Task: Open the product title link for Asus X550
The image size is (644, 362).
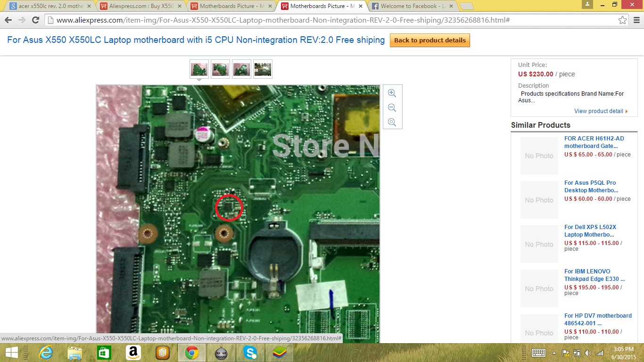Action: point(196,40)
